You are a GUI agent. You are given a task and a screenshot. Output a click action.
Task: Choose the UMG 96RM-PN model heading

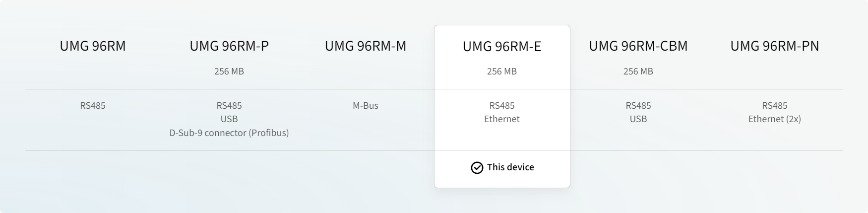[x=775, y=46]
